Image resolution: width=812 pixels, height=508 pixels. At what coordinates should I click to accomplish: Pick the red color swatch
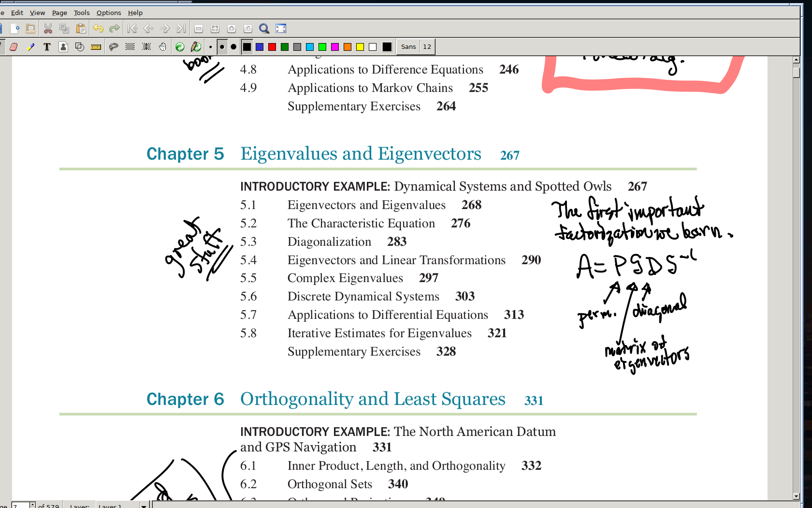pos(272,47)
